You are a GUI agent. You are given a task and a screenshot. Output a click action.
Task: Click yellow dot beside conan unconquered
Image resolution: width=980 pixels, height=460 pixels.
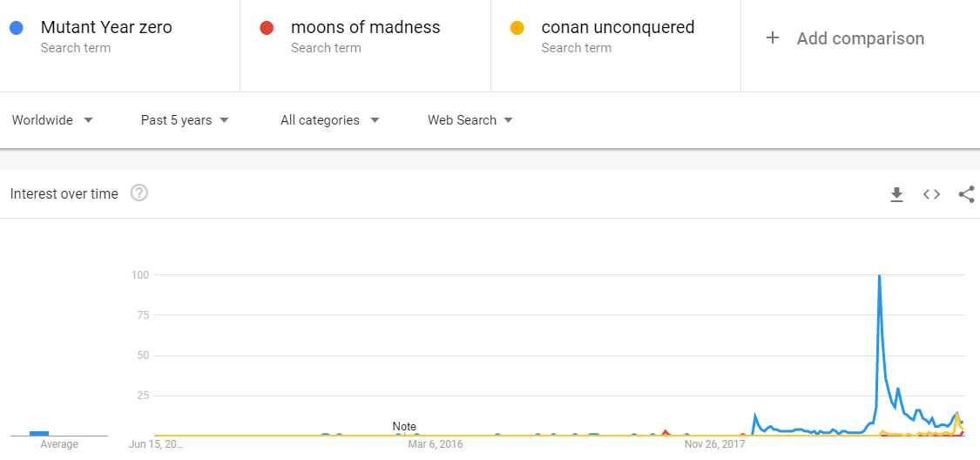coord(517,28)
